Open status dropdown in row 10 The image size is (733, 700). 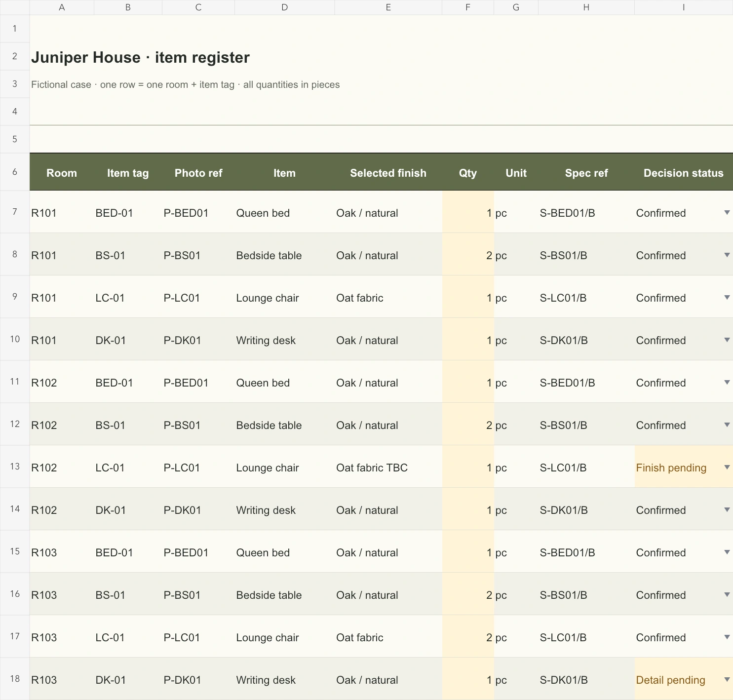[x=727, y=340]
